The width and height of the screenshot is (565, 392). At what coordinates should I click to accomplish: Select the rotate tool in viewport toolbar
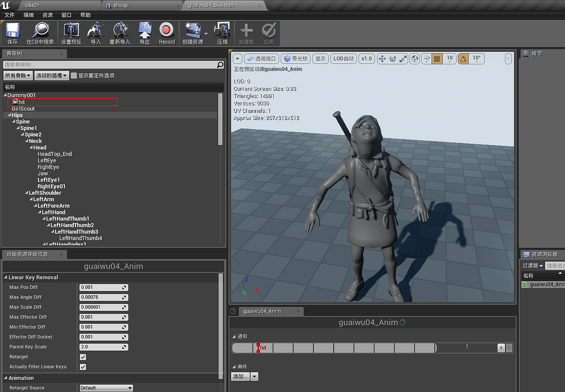392,59
